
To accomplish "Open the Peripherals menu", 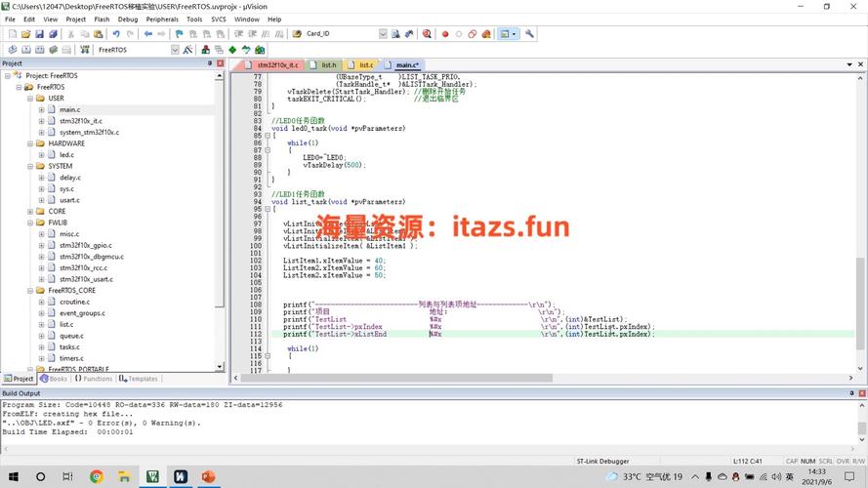I will [x=162, y=19].
